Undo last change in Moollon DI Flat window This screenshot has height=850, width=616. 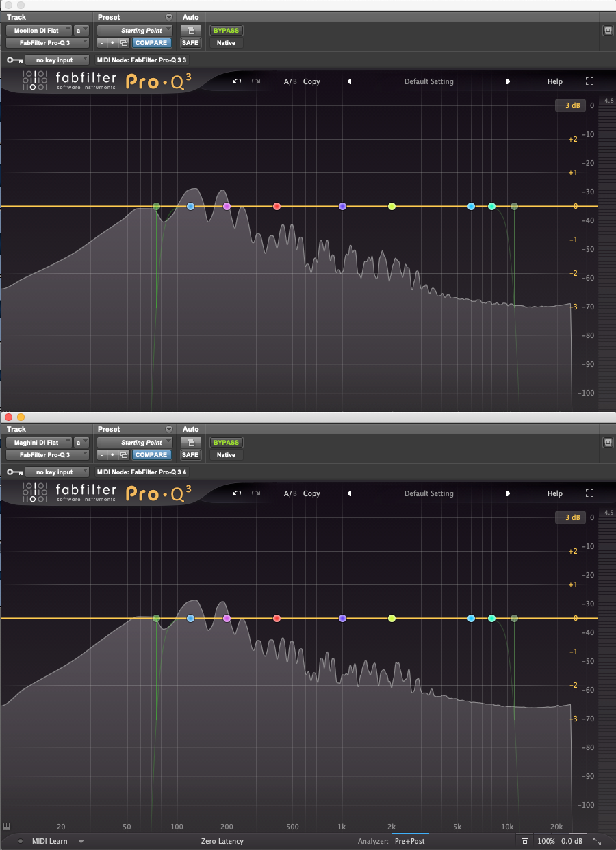(x=237, y=81)
